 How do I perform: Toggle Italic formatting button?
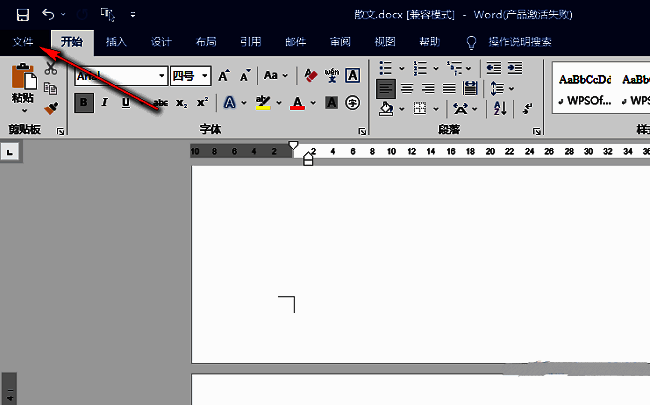click(105, 103)
